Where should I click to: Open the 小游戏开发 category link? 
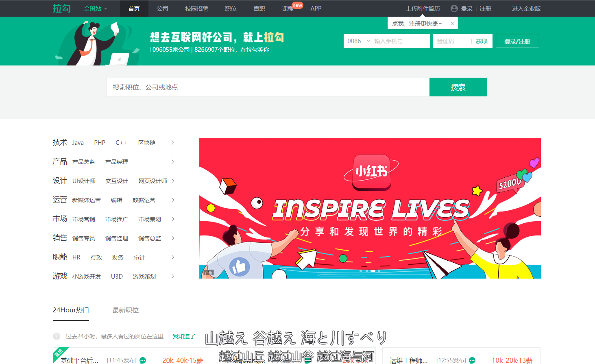pos(87,277)
